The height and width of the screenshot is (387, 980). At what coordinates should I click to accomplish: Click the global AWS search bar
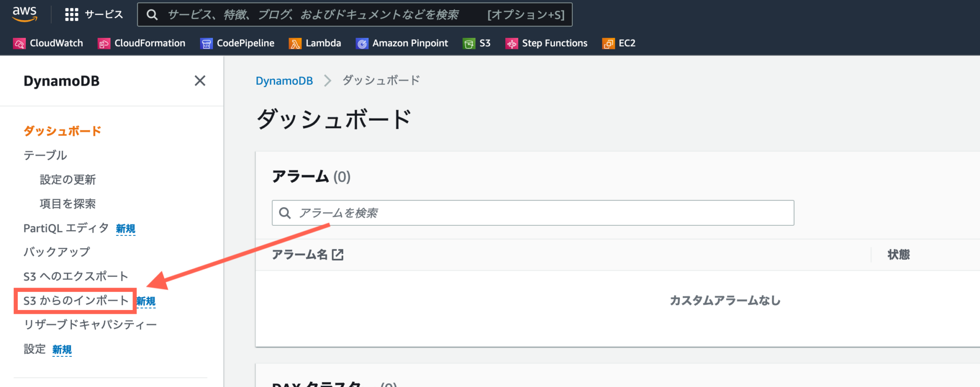[x=355, y=14]
